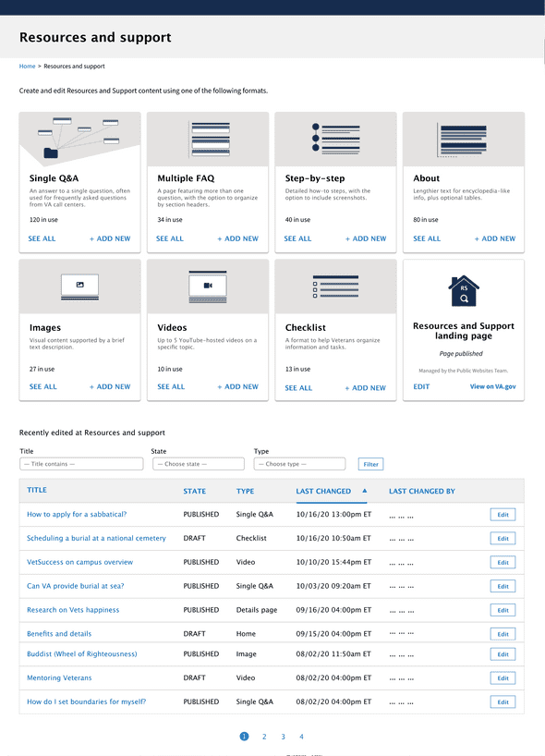Viewport: 545px width, 756px height.
Task: Sort table by Type column
Action: 245,491
